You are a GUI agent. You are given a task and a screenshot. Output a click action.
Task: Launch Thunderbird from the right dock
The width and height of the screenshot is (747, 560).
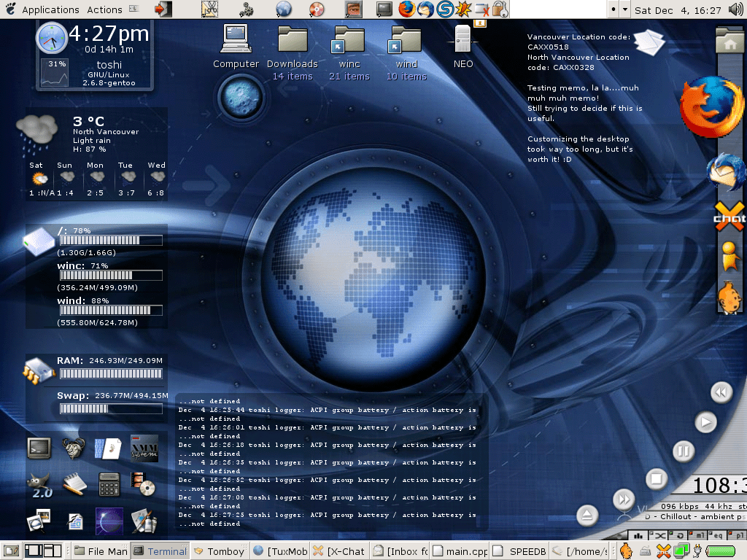(x=727, y=171)
